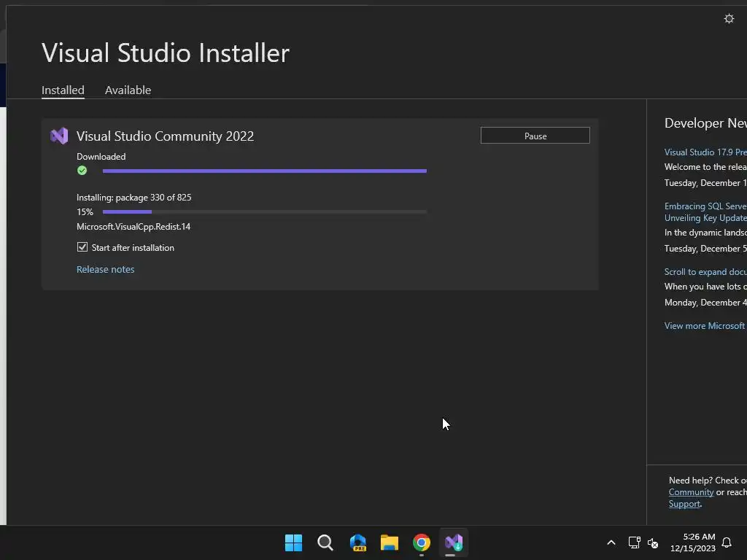Click the Visual Studio Installer taskbar icon
Image resolution: width=747 pixels, height=560 pixels.
pyautogui.click(x=454, y=542)
